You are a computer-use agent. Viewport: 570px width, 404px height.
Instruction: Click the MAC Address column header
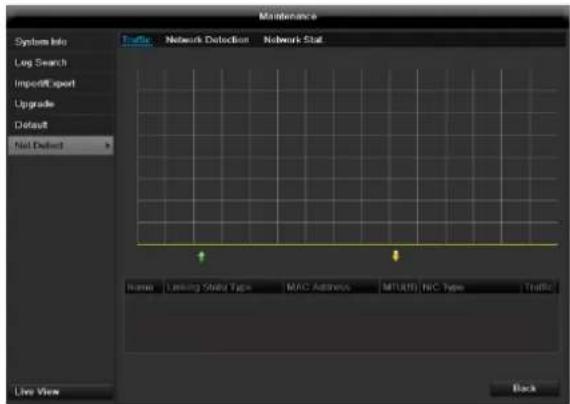point(331,287)
